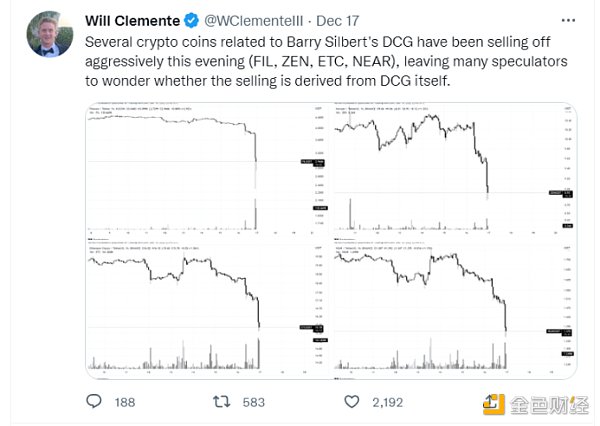The height and width of the screenshot is (426, 600).
Task: Click the volume spike in FIL chart
Action: pyautogui.click(x=255, y=214)
